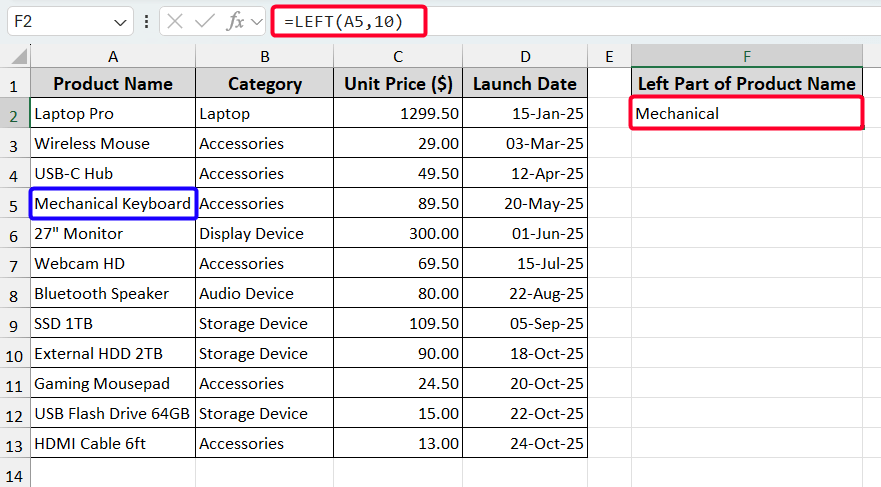Click the 300.00 price cell
Screen dimensions: 881x487
coord(398,233)
